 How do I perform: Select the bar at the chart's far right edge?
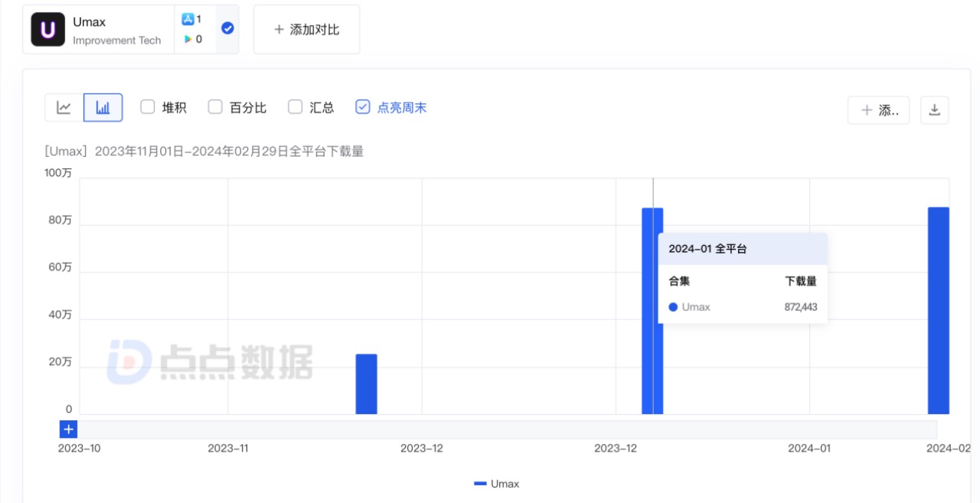[938, 310]
